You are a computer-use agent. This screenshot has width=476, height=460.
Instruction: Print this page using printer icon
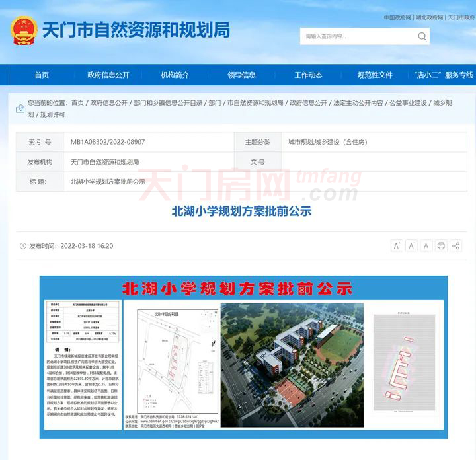pos(441,246)
